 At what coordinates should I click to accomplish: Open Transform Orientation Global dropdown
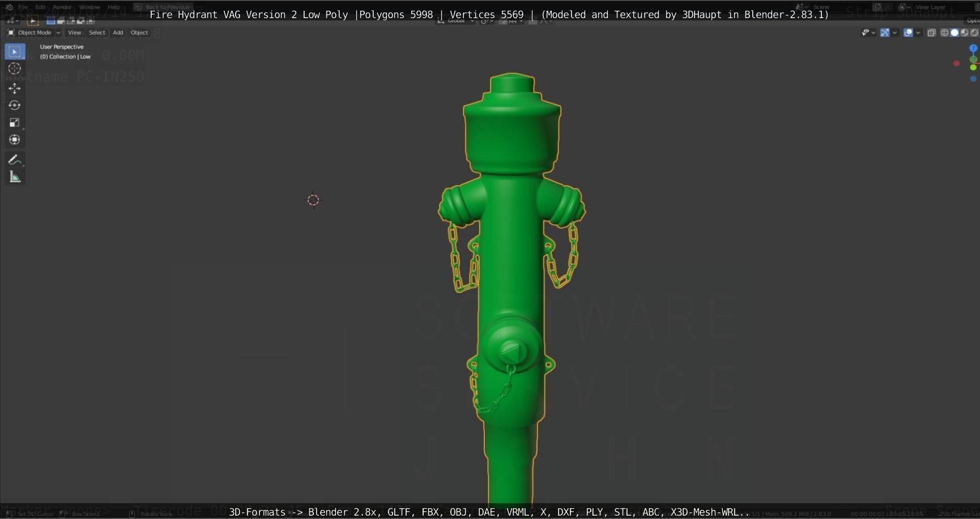(456, 21)
